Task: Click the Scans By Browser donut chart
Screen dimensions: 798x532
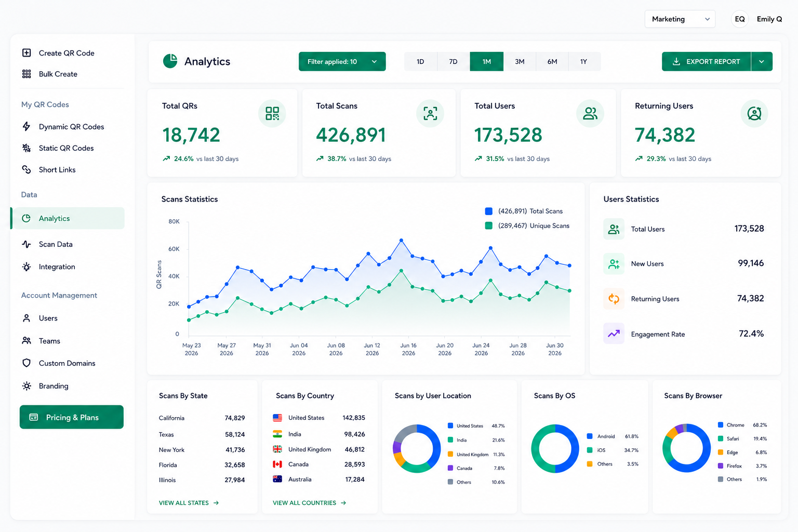Action: (686, 448)
